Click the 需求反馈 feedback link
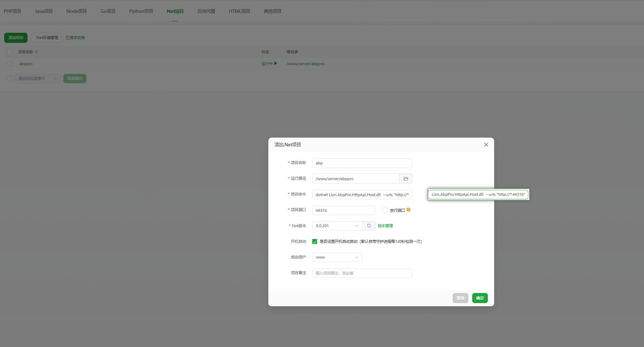Viewport: 644px width, 347px height. (x=75, y=38)
